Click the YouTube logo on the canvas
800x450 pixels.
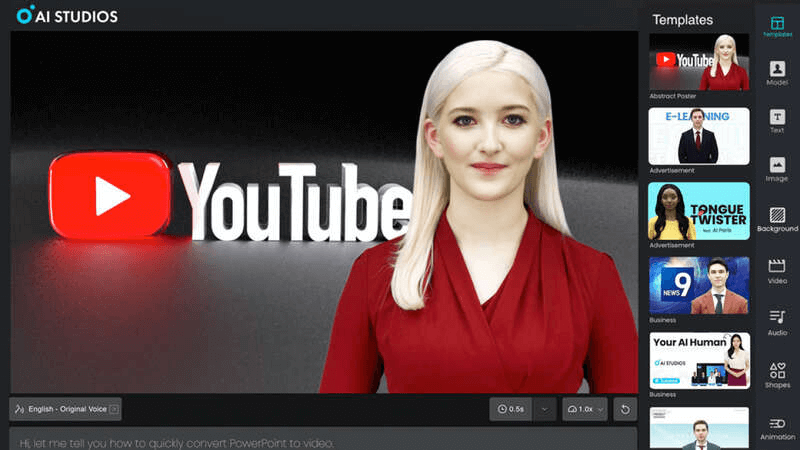click(x=230, y=198)
